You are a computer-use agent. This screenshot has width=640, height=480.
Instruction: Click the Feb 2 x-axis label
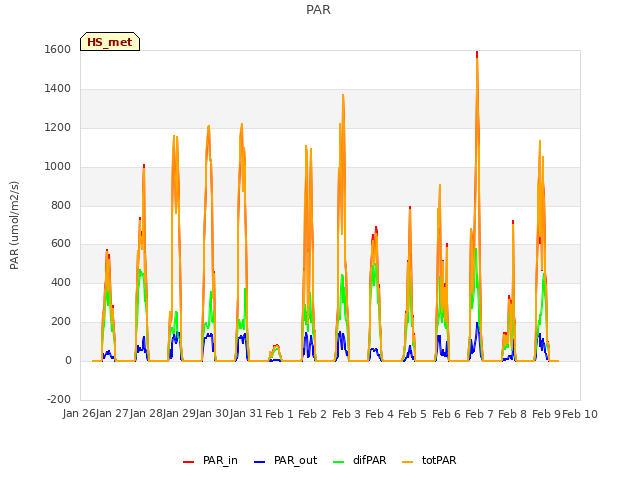click(x=313, y=414)
